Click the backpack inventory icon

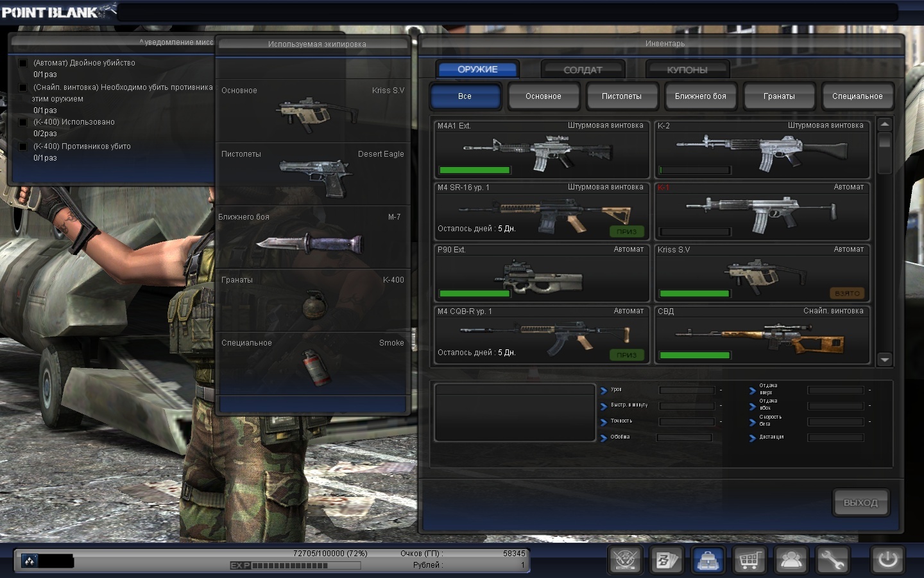(x=708, y=560)
